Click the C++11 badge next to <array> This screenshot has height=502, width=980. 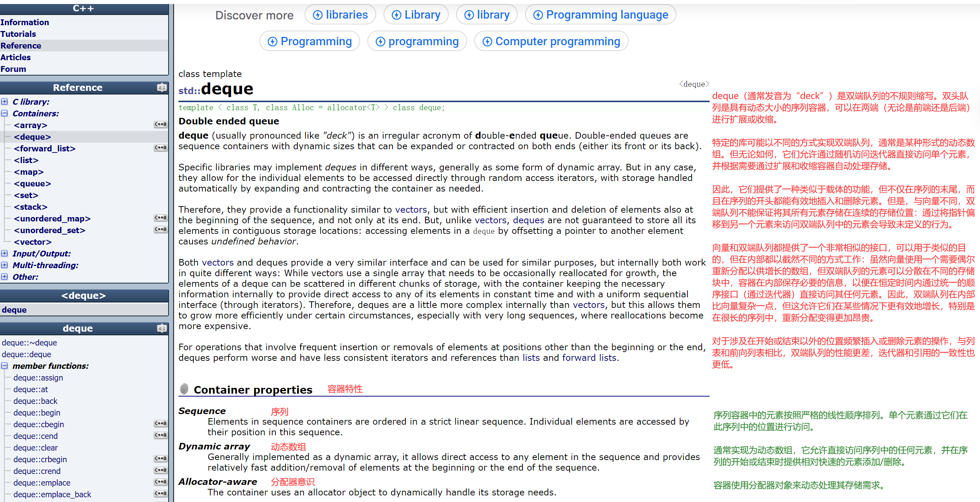[x=161, y=125]
